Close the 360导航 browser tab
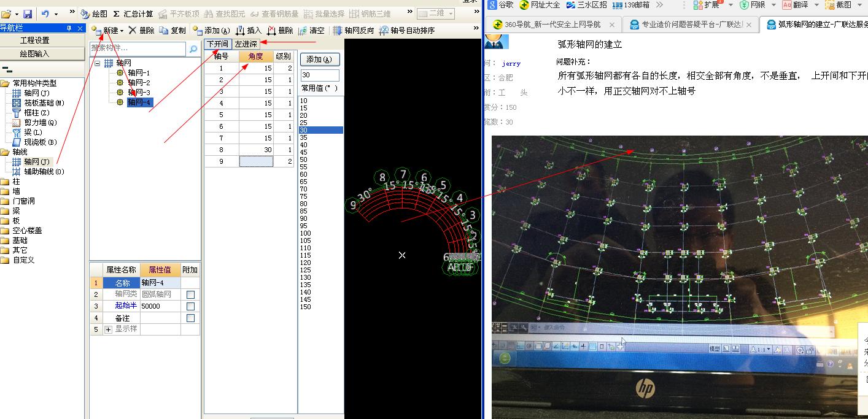The width and height of the screenshot is (868, 419). pos(611,25)
